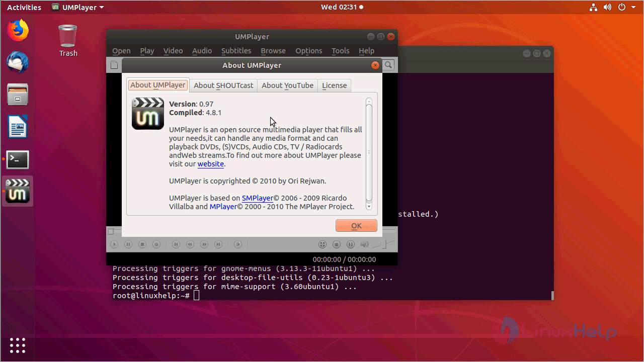Click the scrollbar up arrow in About dialog

[x=369, y=101]
